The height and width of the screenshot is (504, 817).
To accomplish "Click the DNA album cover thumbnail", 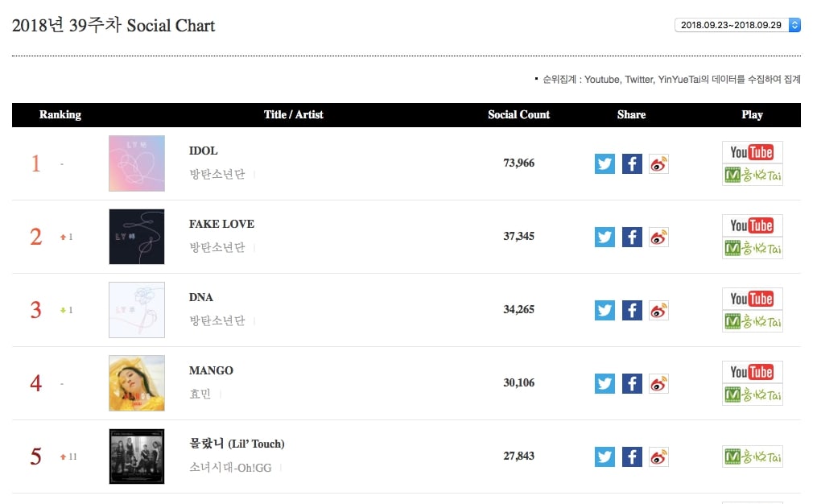I will pos(137,310).
